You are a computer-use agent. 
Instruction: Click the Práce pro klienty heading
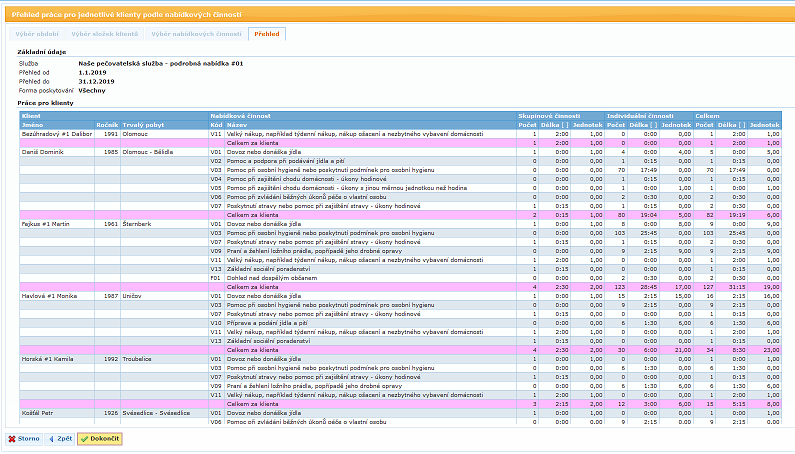click(45, 103)
